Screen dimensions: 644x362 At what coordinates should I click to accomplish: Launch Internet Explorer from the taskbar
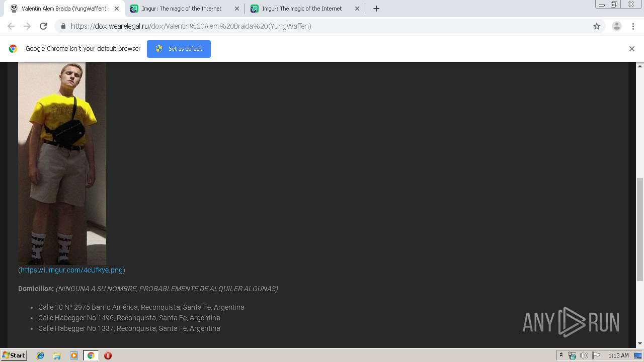point(40,355)
